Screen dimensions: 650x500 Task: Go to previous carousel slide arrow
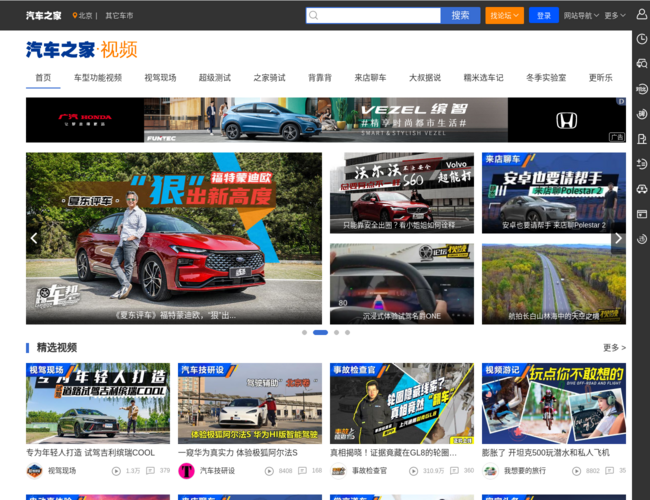34,238
